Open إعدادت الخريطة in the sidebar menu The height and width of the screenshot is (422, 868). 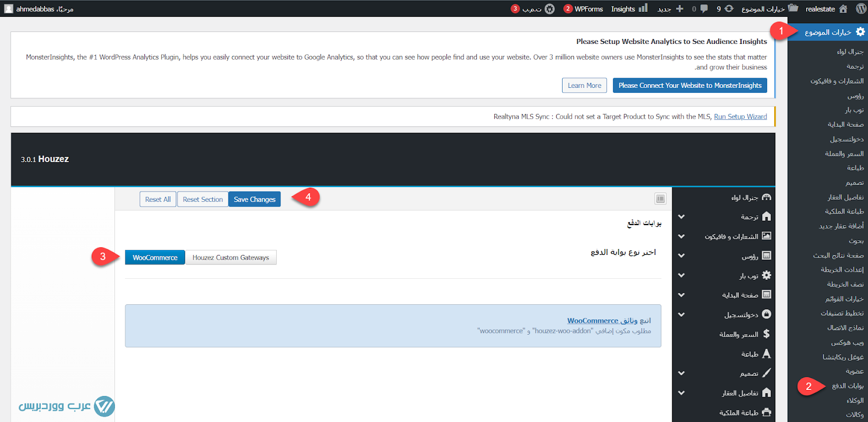tap(842, 270)
